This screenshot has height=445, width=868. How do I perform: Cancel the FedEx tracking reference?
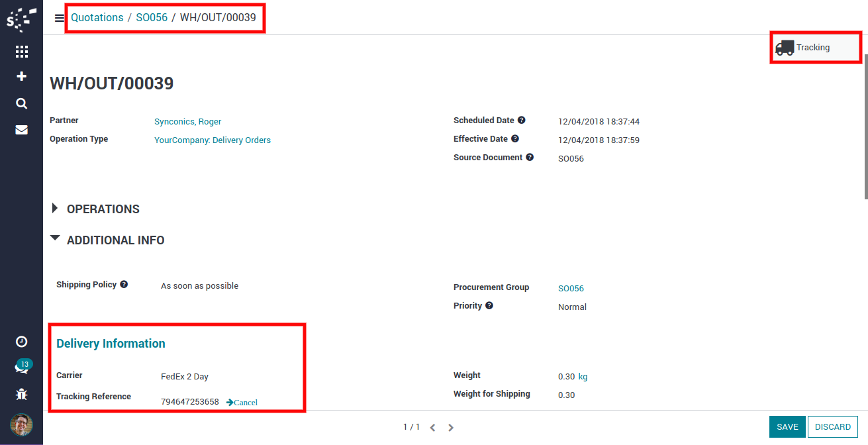tap(242, 403)
